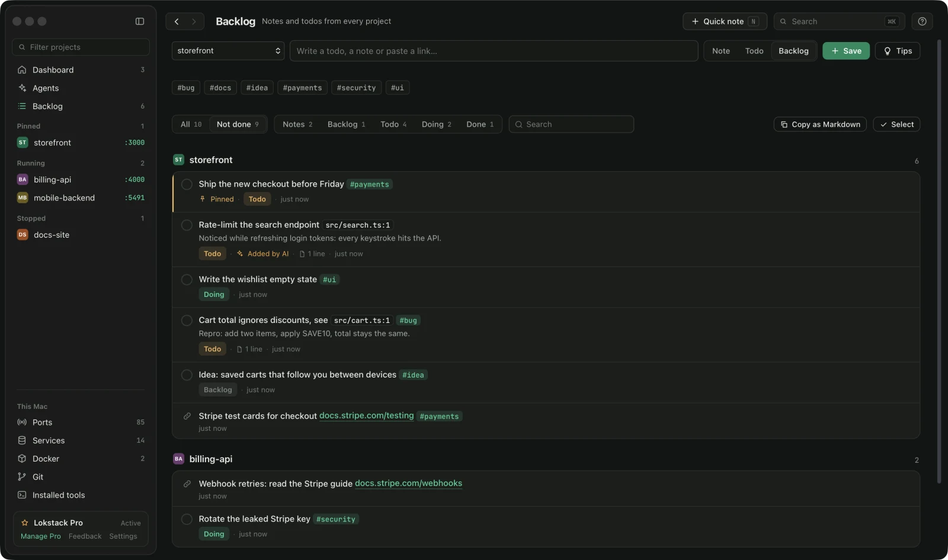This screenshot has height=560, width=948.
Task: Click the Filter projects field
Action: click(81, 47)
